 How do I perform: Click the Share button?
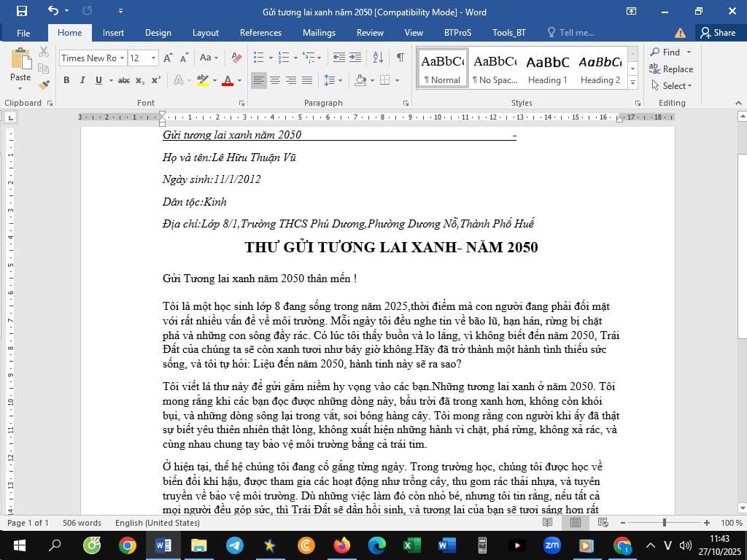718,33
